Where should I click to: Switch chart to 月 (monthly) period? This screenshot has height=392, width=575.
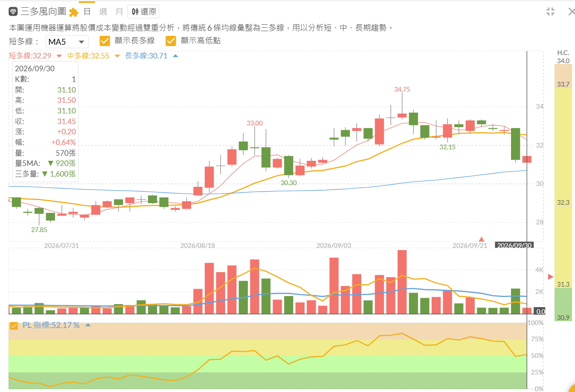[x=119, y=12]
